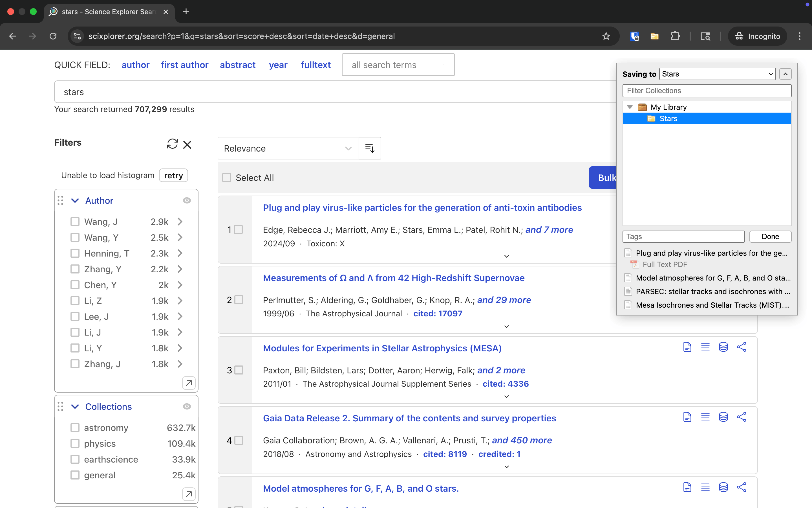Insert the fulltext quick field
The height and width of the screenshot is (508, 812).
pos(316,65)
